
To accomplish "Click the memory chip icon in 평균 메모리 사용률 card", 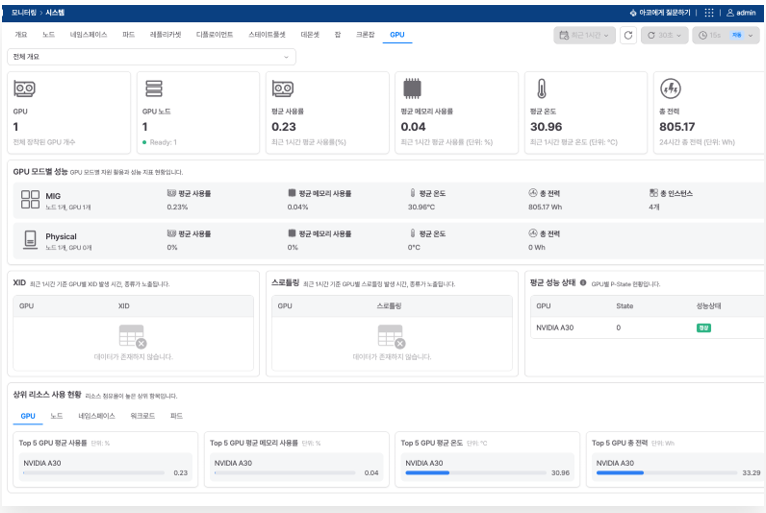I will tap(412, 88).
